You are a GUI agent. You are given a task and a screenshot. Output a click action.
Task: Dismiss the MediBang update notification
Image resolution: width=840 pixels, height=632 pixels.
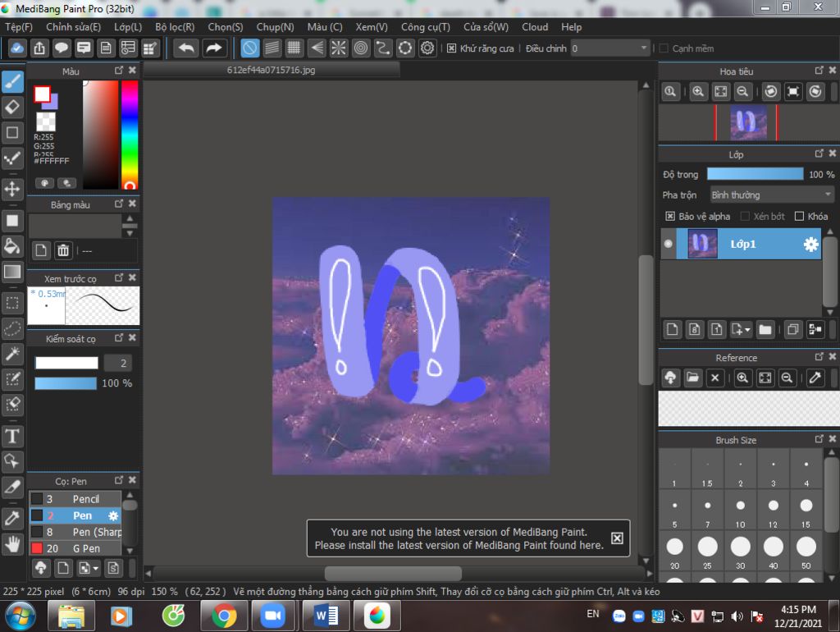(x=617, y=538)
